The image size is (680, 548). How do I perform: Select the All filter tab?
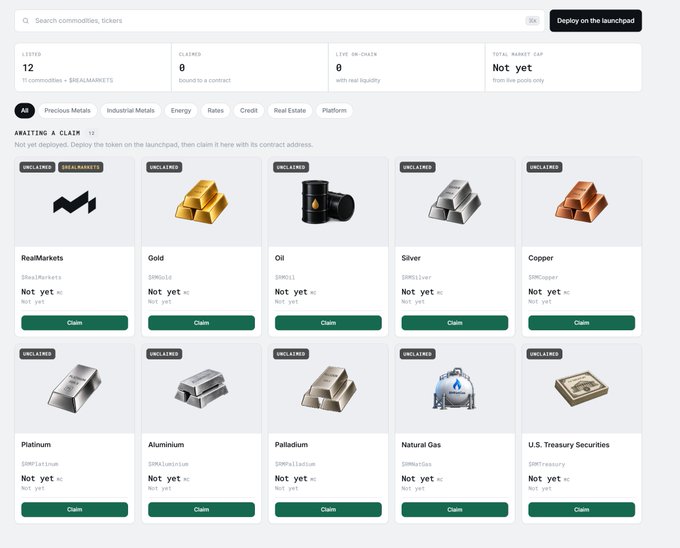point(25,111)
